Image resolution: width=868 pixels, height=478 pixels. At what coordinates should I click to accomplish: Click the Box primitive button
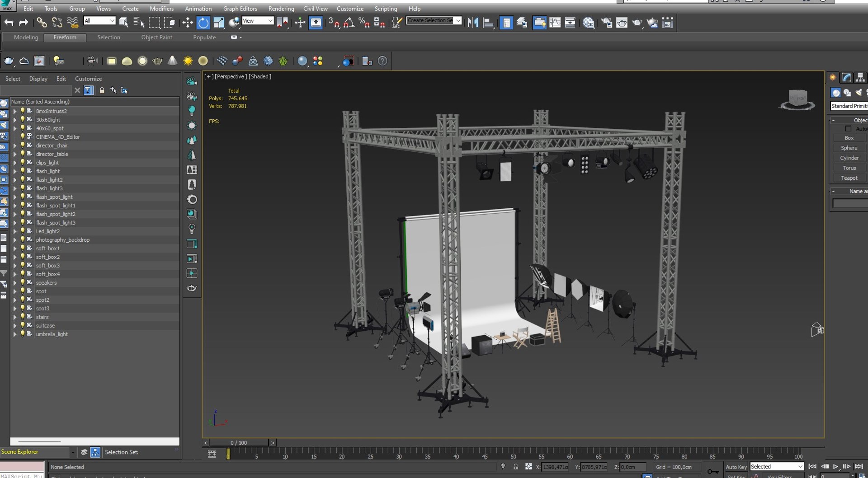tap(849, 138)
